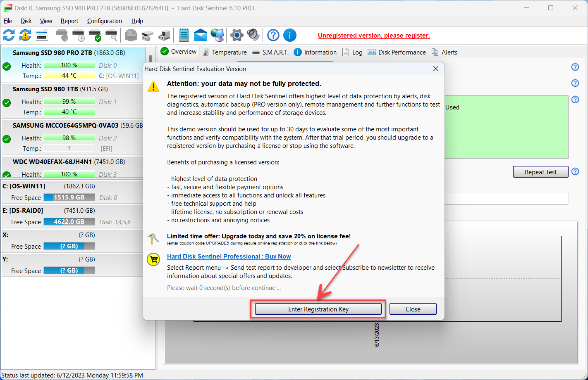
Task: Open configuration via the gear icon
Action: click(237, 35)
